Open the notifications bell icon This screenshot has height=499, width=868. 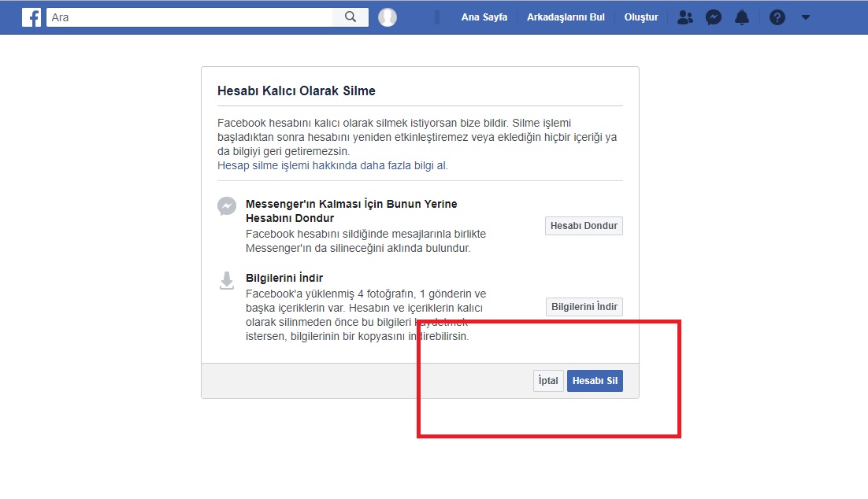pyautogui.click(x=742, y=17)
